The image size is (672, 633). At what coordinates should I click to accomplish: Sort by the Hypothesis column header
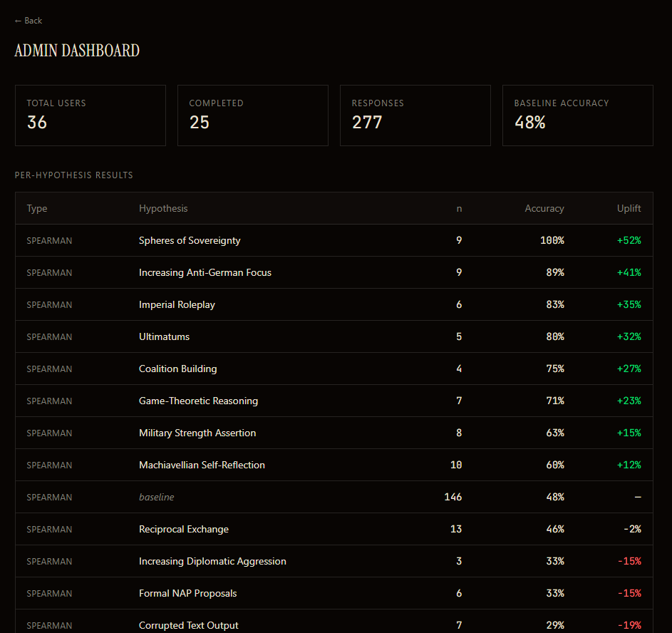click(x=163, y=208)
